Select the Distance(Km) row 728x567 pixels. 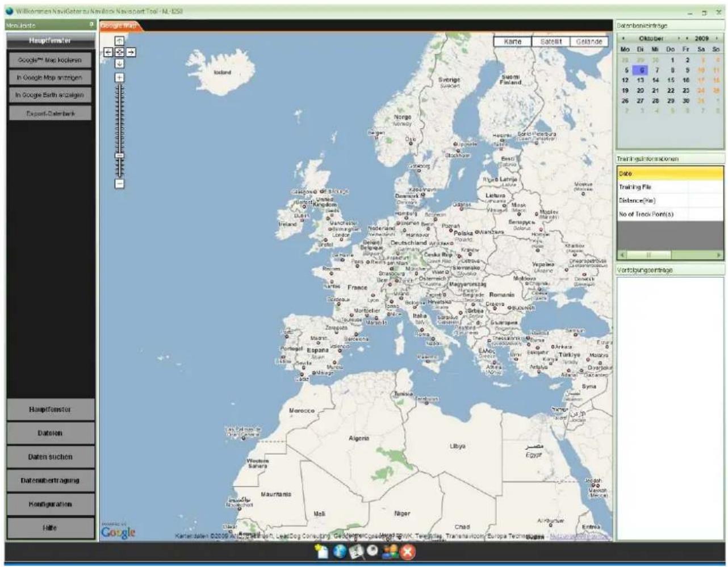[x=670, y=201]
